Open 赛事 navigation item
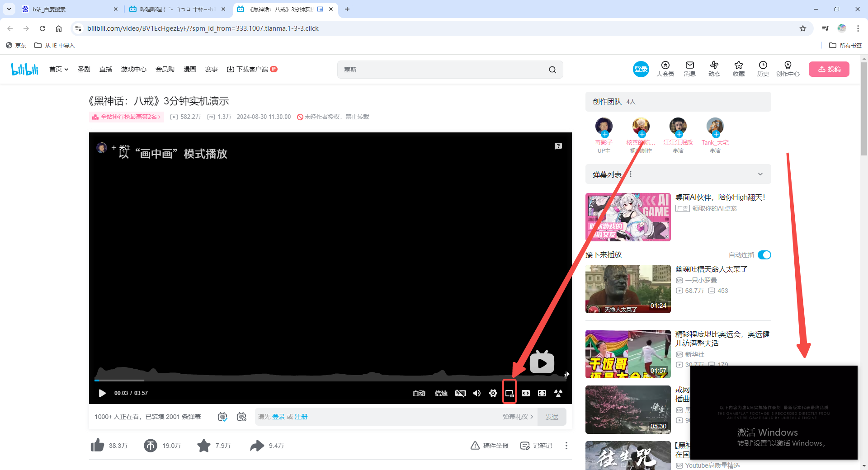The width and height of the screenshot is (868, 470). [212, 69]
